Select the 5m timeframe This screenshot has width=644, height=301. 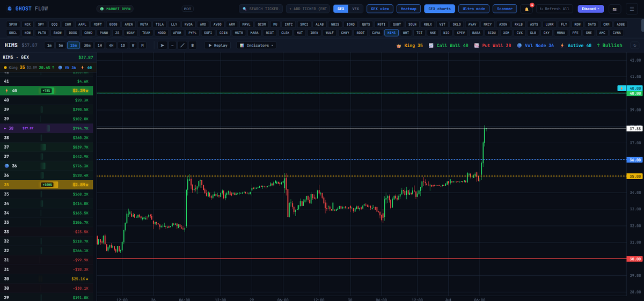pos(61,46)
